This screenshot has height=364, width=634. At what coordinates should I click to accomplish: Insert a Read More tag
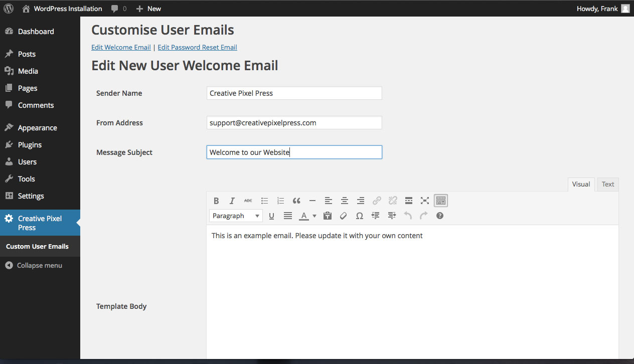[409, 201]
